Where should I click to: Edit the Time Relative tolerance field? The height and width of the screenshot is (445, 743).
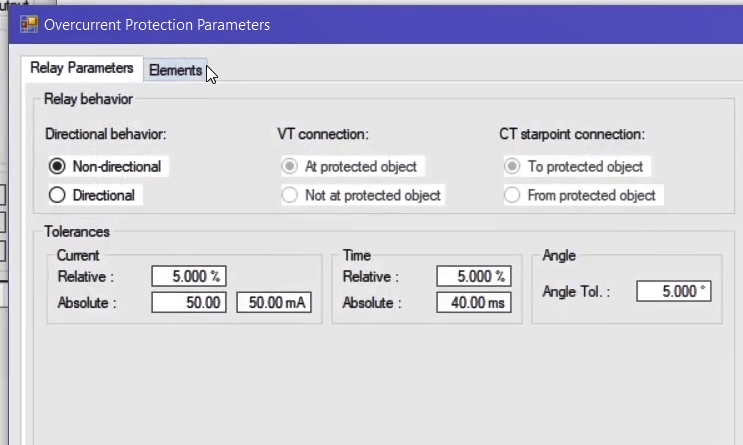coord(475,277)
